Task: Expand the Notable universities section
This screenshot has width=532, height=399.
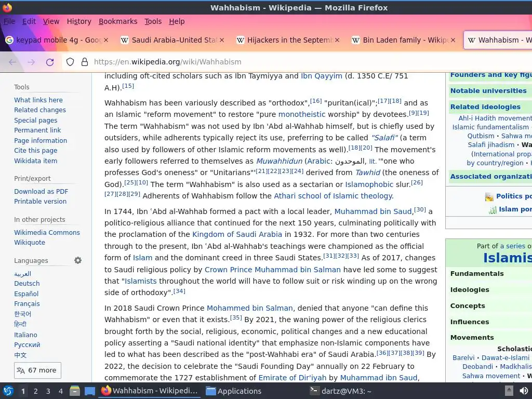Action: [x=488, y=90]
